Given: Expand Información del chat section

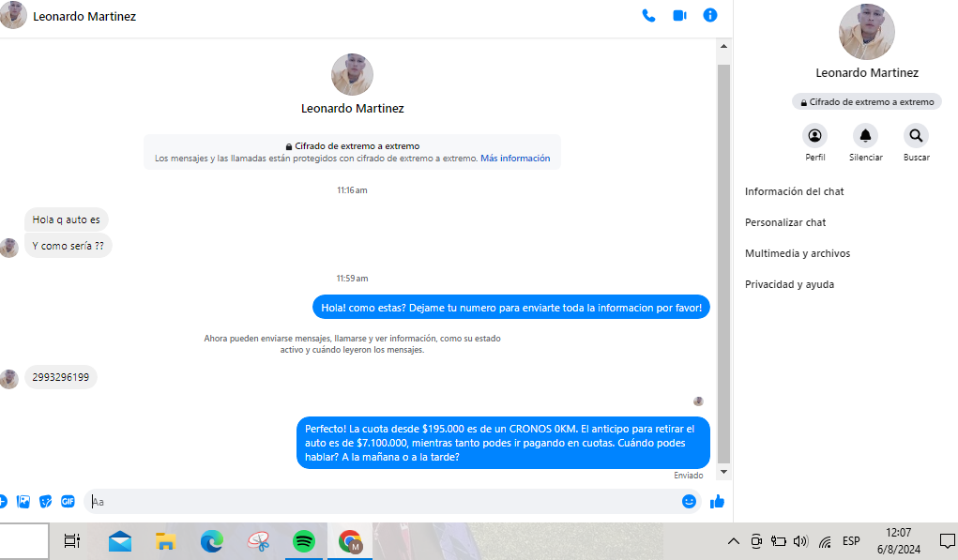Looking at the screenshot, I should (x=795, y=191).
